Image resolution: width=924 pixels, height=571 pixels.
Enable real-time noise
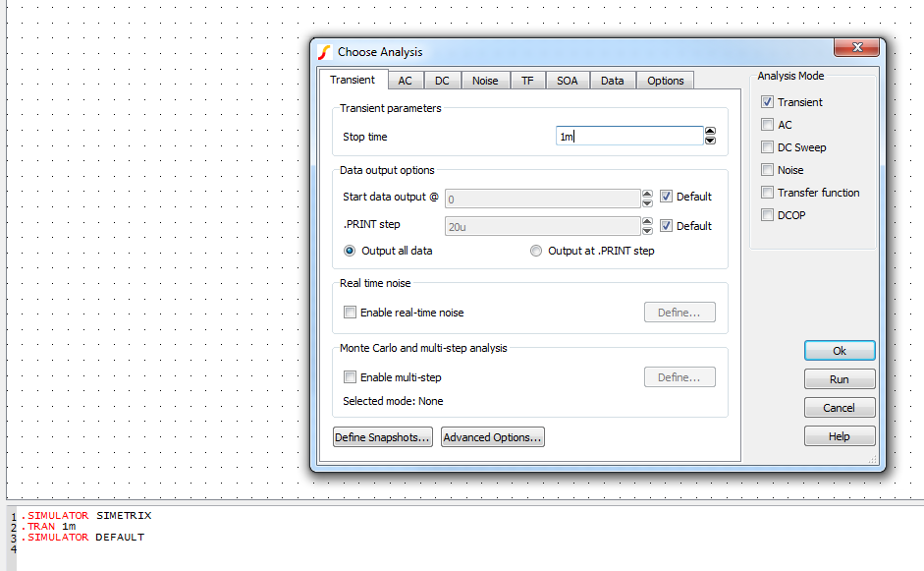[x=351, y=312]
